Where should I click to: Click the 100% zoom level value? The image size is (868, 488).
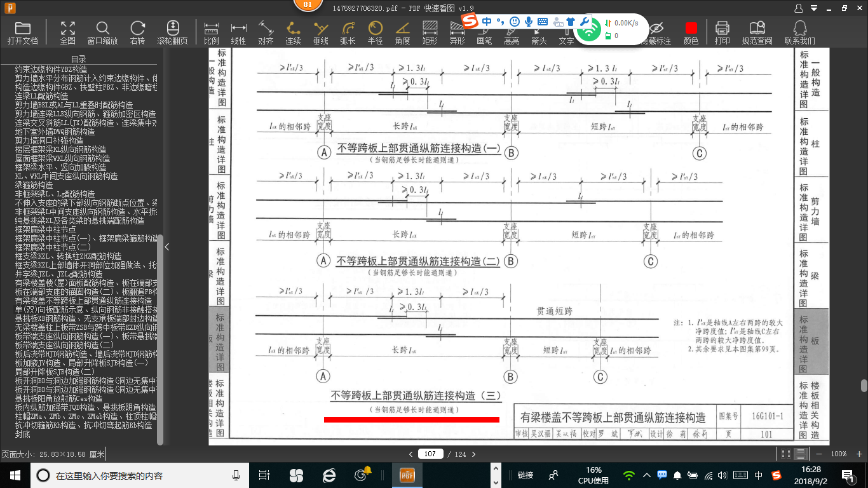click(x=839, y=454)
